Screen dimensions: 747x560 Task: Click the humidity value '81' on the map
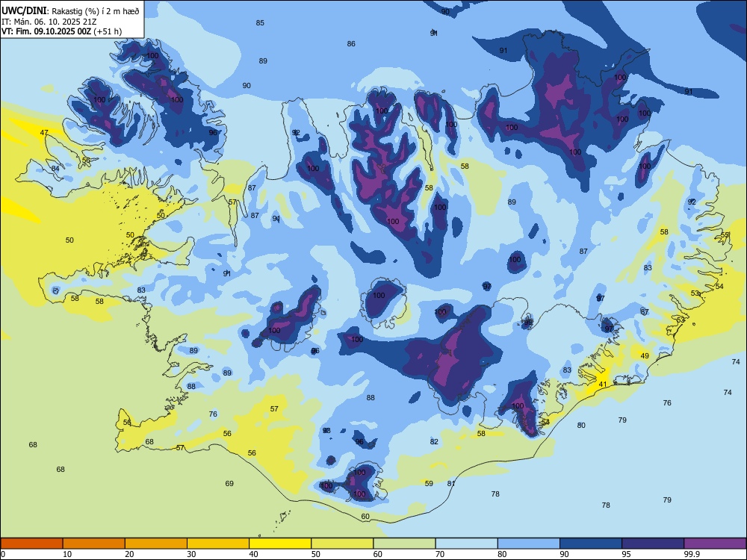point(451,483)
